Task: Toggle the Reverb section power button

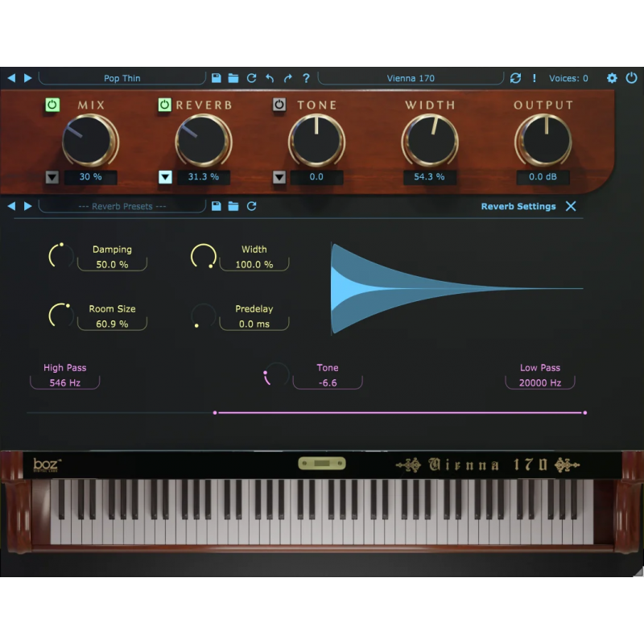Action: [x=164, y=104]
